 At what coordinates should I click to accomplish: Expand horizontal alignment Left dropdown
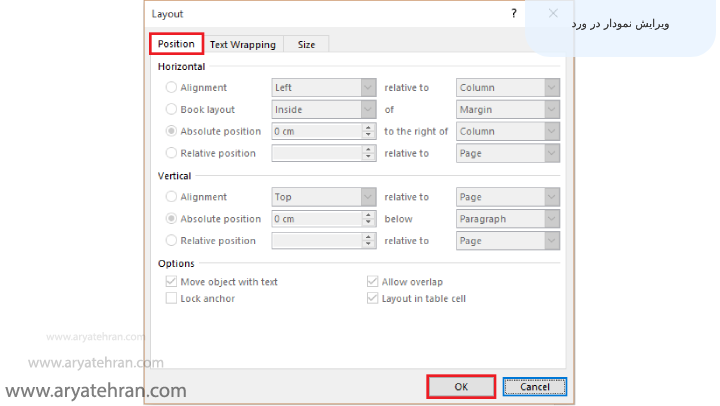coord(368,88)
